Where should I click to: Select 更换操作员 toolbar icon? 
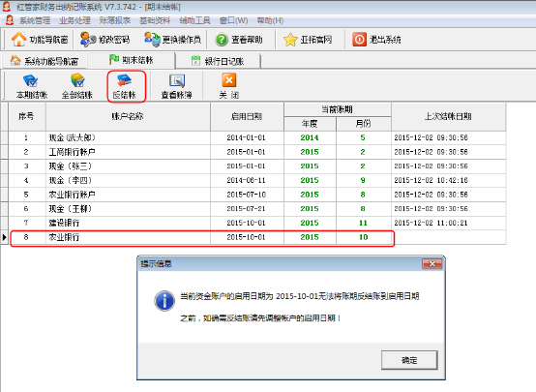pyautogui.click(x=152, y=40)
